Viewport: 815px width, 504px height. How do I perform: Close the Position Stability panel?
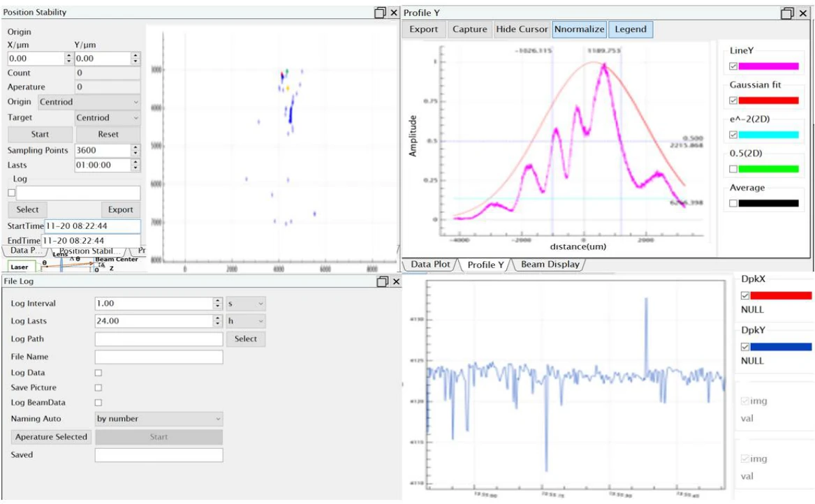(393, 13)
